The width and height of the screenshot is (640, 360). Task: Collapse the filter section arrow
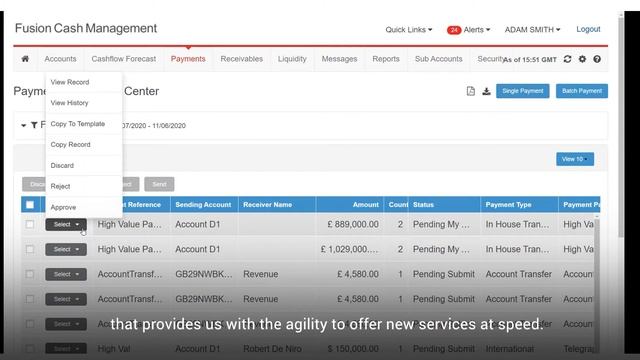pos(24,125)
